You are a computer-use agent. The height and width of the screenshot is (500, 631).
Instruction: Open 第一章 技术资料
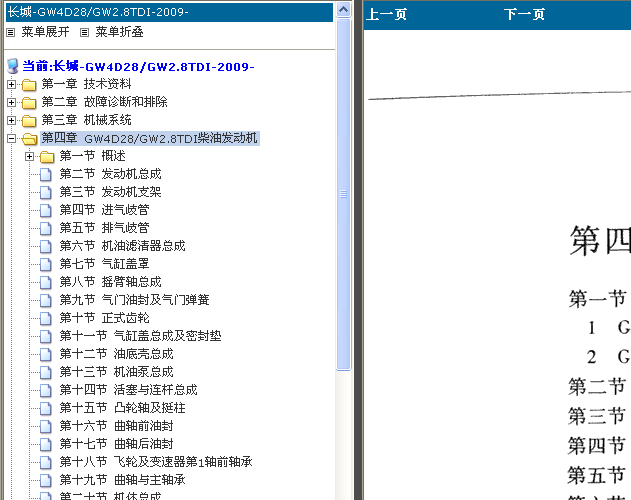[87, 84]
